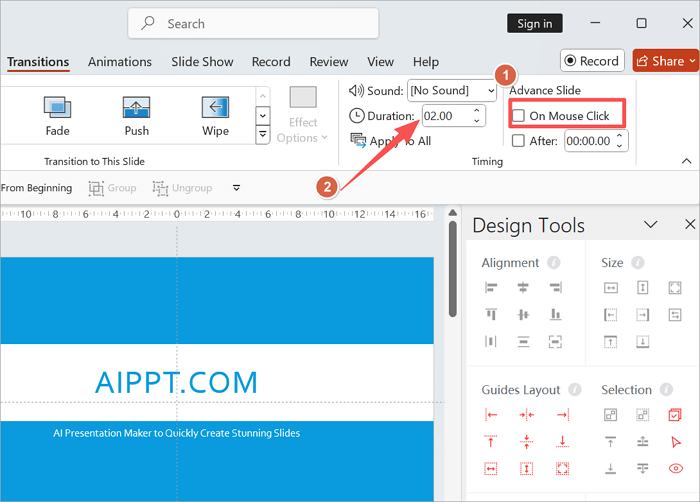The image size is (700, 502).
Task: Click swap-arrows icon in Size section
Action: tap(675, 314)
